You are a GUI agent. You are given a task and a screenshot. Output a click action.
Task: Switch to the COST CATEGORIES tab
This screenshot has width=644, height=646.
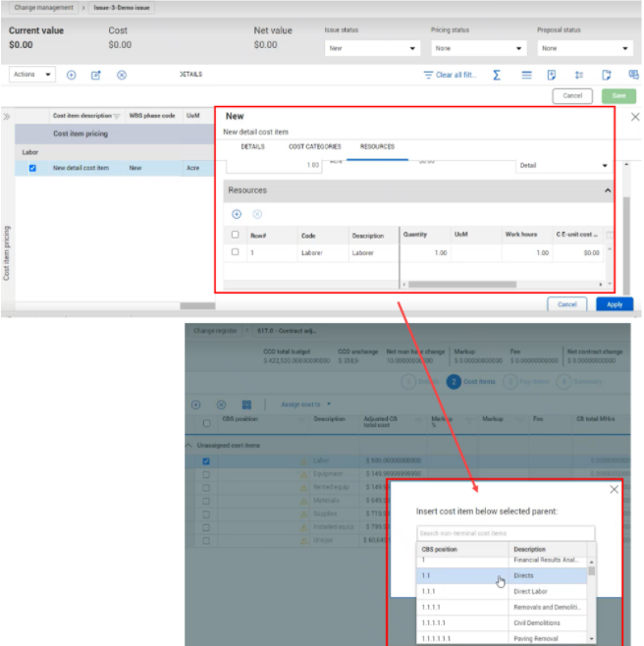pyautogui.click(x=314, y=146)
